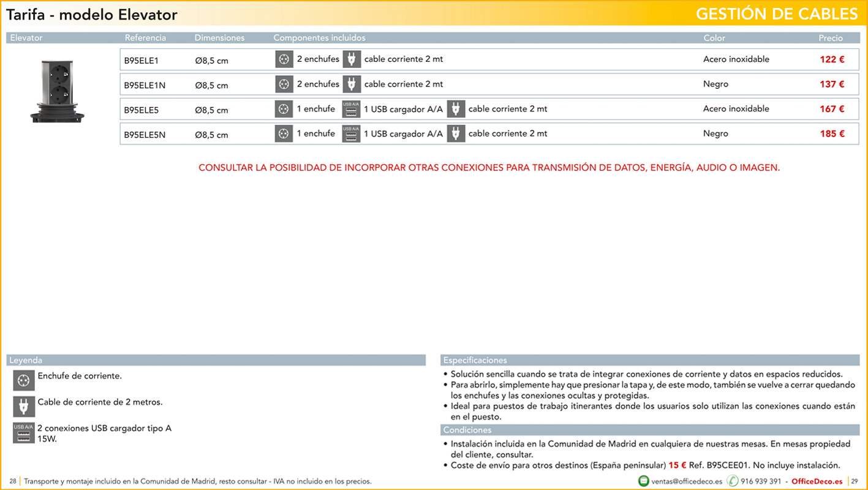The image size is (868, 490).
Task: Click the 'Color' column header
Action: pos(714,38)
